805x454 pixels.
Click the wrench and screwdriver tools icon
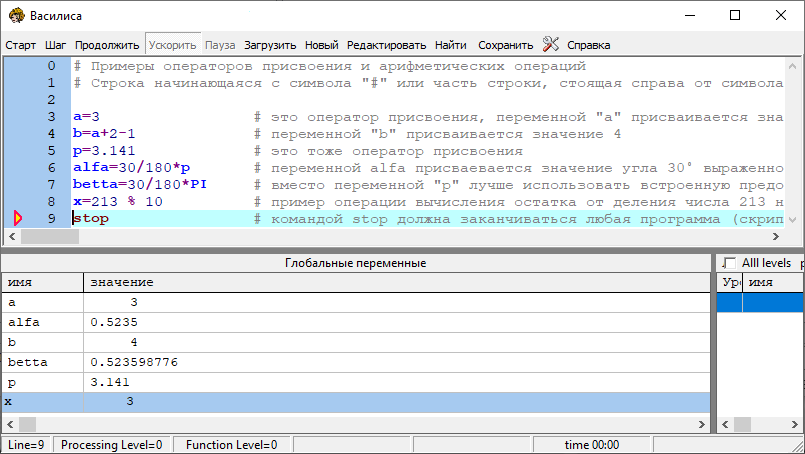[550, 44]
